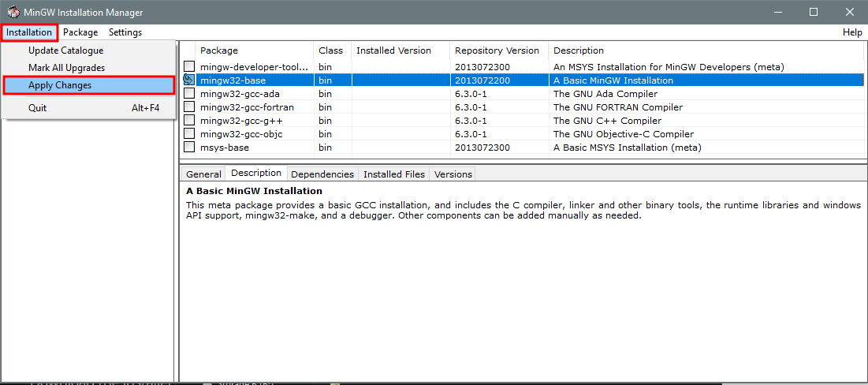Click the Installed Version column header
Image resolution: width=868 pixels, height=385 pixels.
tap(400, 50)
